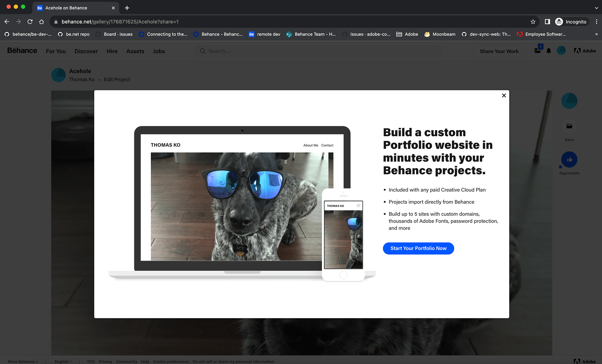Screen dimensions: 602x364
Task: Click the Appreciate thumbs-up icon
Action: coord(569,160)
